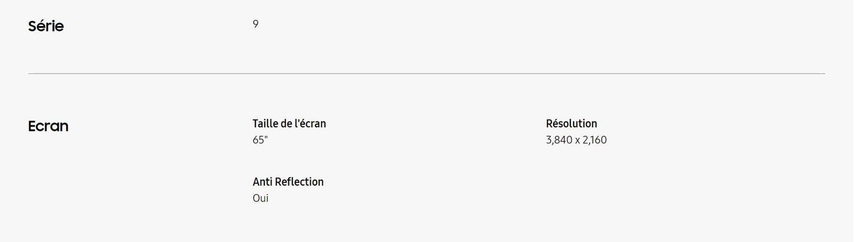Click the Ecran section heading
This screenshot has height=242, width=868.
coord(48,126)
